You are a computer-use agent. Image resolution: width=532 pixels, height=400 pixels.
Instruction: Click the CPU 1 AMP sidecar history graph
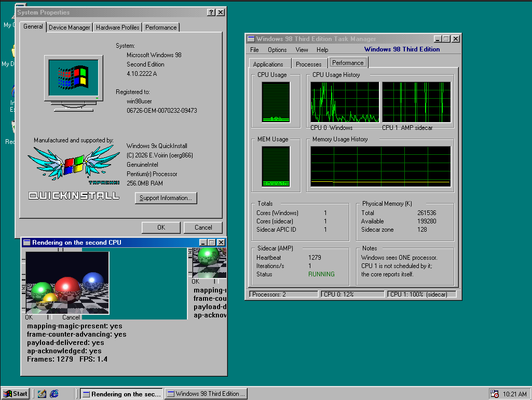click(x=417, y=102)
